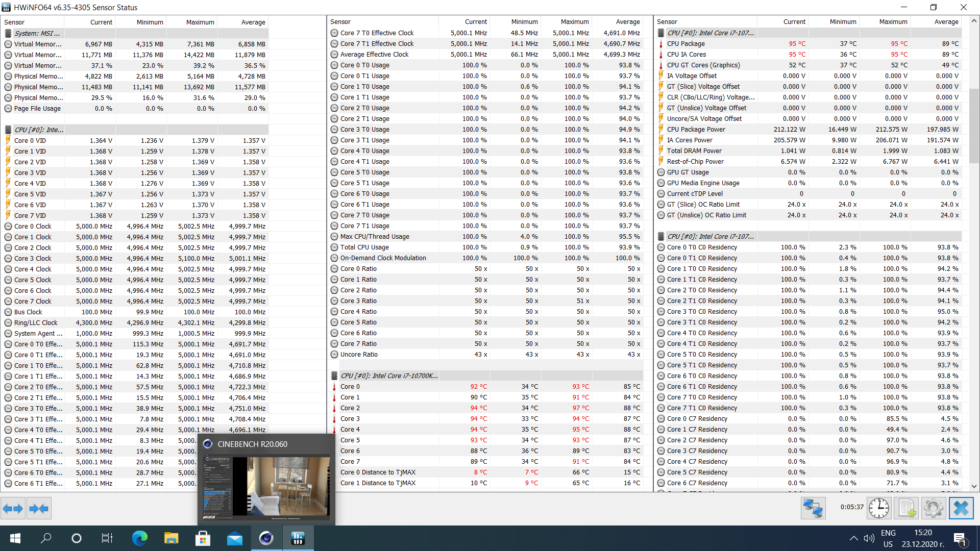Open the network remote sensor monitor icon
980x551 pixels.
point(813,508)
